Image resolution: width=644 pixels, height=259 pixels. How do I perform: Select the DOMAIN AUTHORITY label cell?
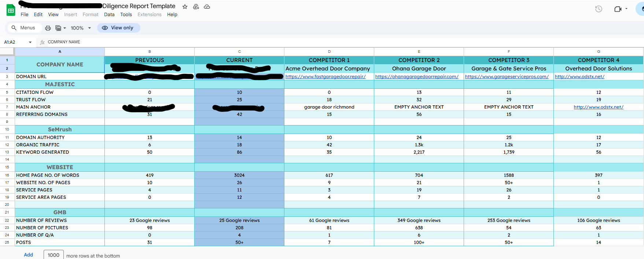coord(60,138)
